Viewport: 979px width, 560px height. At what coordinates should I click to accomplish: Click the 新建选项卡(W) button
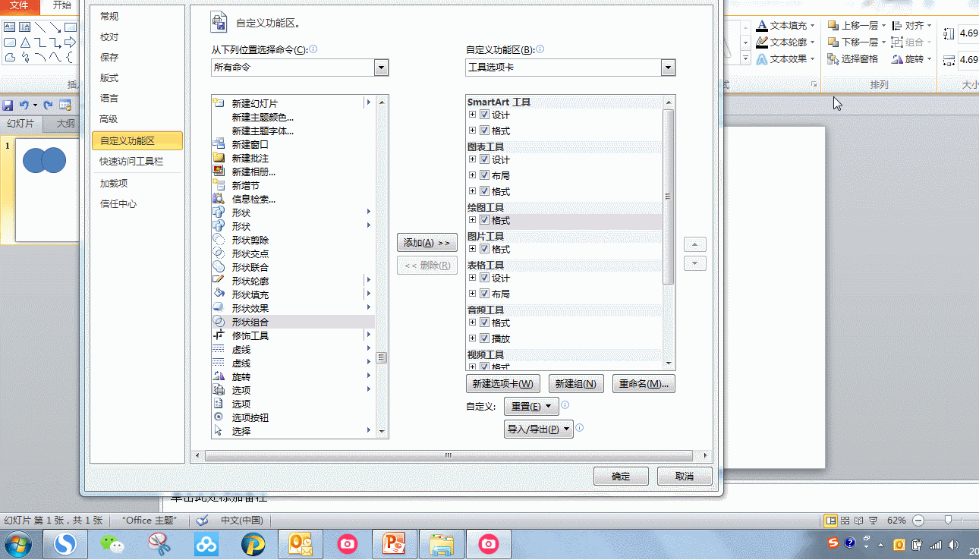[x=502, y=384]
